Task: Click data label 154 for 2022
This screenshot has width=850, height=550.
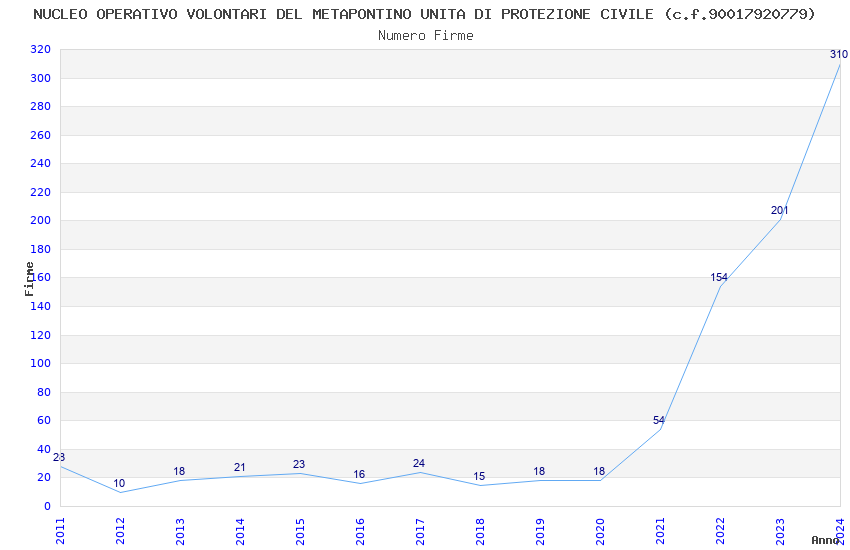Action: [719, 277]
